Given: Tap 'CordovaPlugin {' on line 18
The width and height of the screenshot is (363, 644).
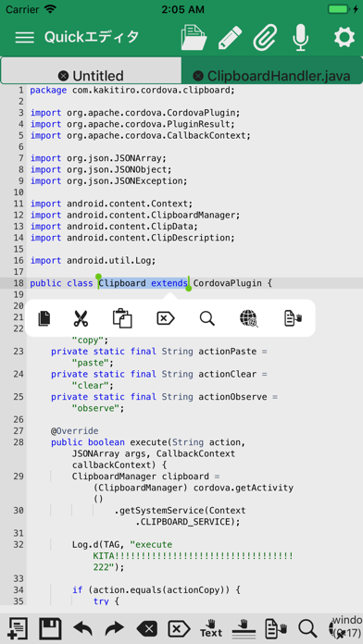Looking at the screenshot, I should [232, 283].
